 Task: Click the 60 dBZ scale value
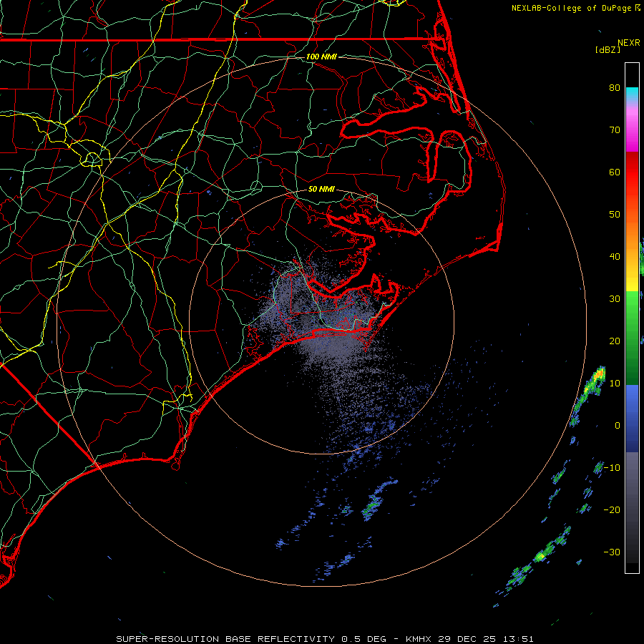click(x=615, y=172)
